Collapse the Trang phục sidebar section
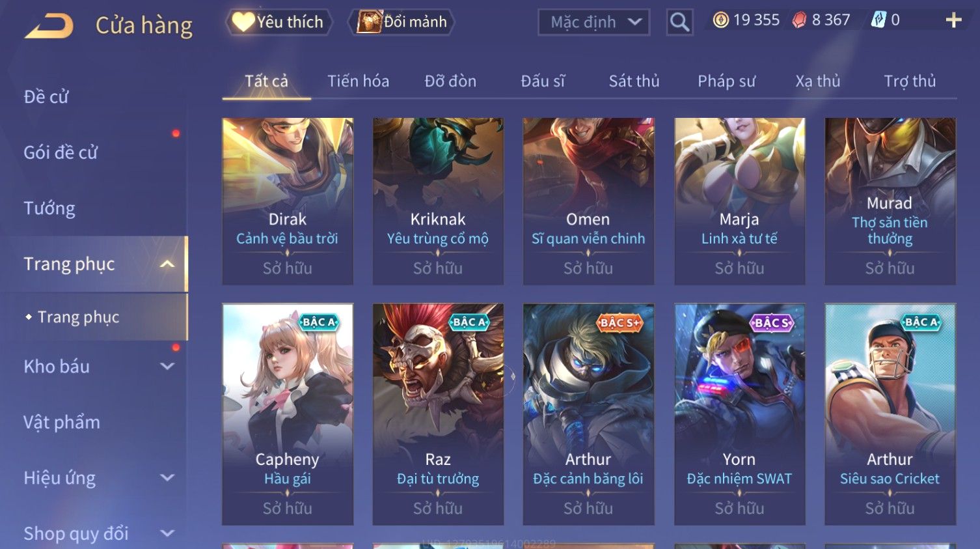The width and height of the screenshot is (980, 549). click(x=167, y=264)
